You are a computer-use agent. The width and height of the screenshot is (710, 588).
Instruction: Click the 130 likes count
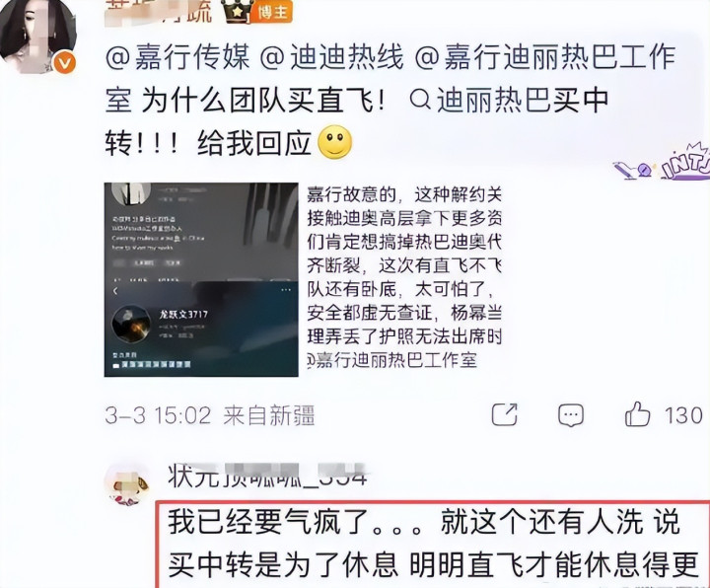(x=683, y=415)
